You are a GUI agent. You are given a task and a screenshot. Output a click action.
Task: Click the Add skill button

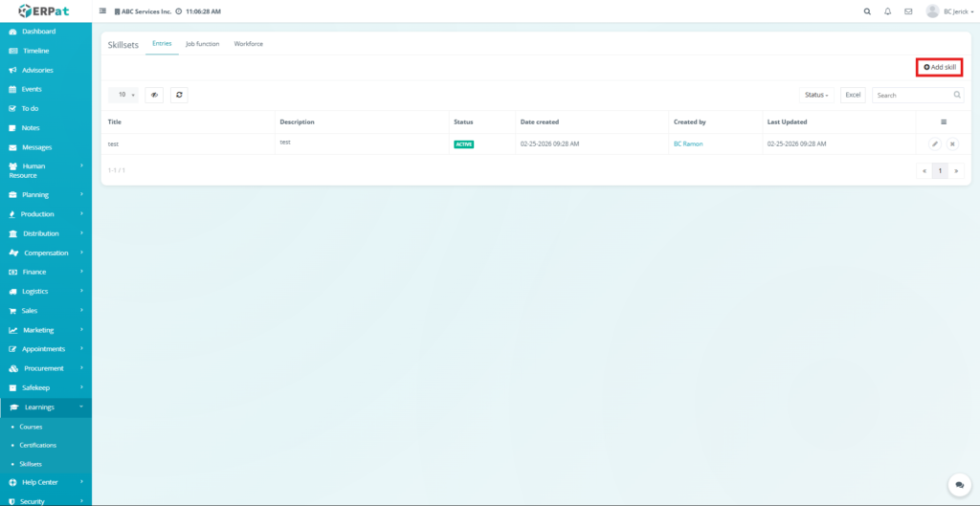pyautogui.click(x=939, y=67)
